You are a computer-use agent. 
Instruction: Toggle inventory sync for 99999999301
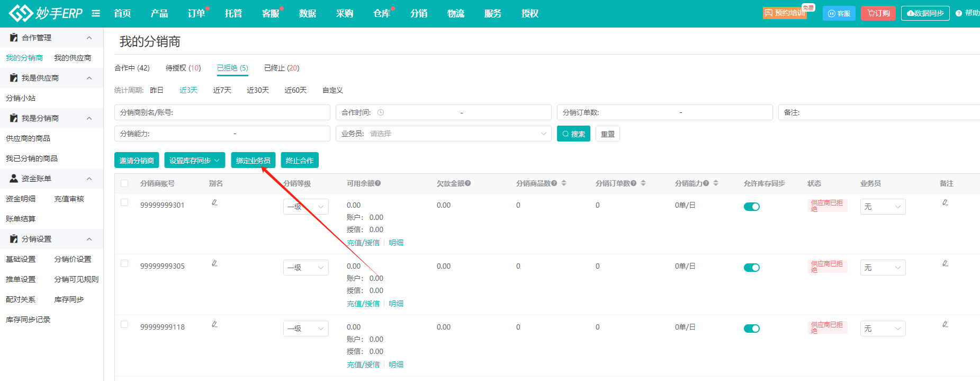tap(752, 207)
